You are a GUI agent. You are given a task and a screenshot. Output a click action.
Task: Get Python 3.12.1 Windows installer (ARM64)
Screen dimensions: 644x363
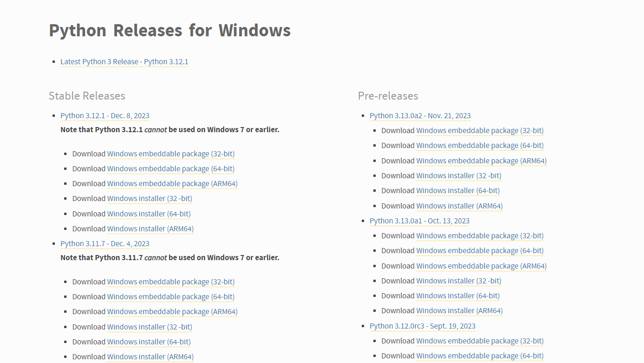[x=150, y=229]
